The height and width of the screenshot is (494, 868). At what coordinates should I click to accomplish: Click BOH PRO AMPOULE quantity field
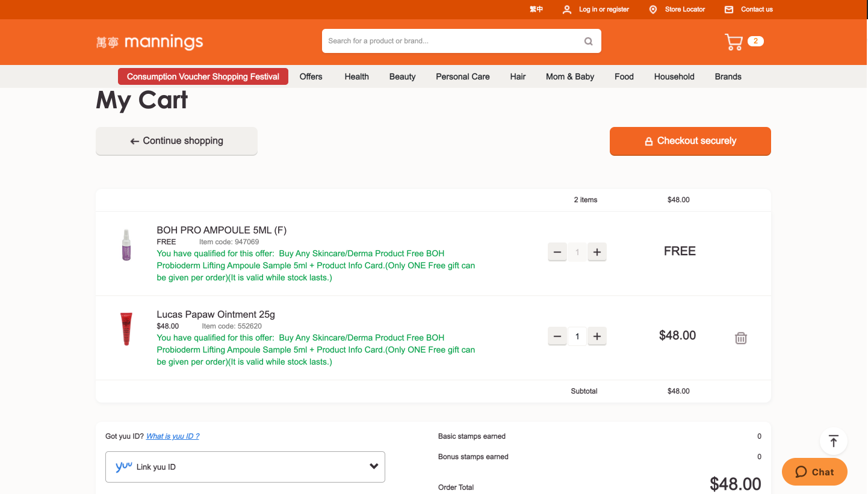(577, 252)
